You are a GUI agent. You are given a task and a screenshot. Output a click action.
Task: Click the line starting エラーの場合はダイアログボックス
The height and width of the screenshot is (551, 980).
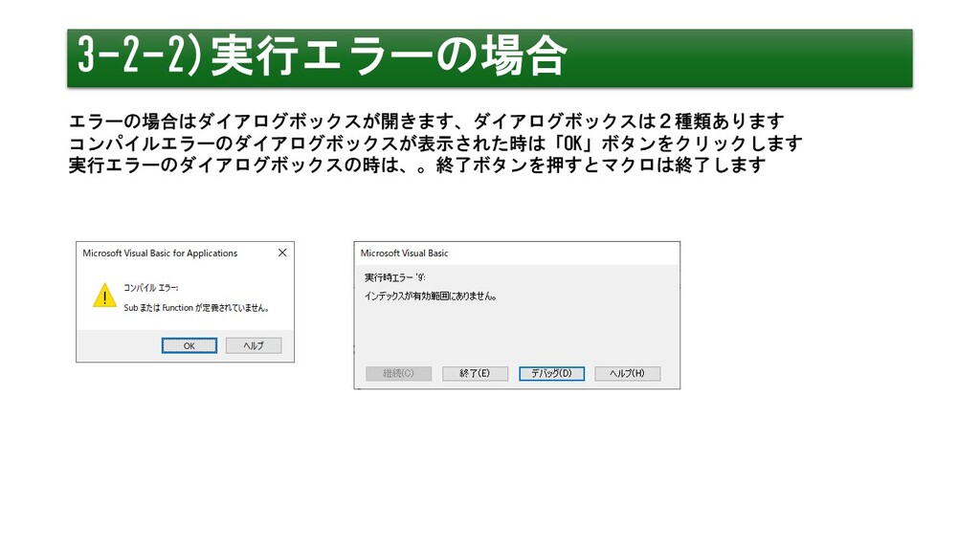point(426,121)
